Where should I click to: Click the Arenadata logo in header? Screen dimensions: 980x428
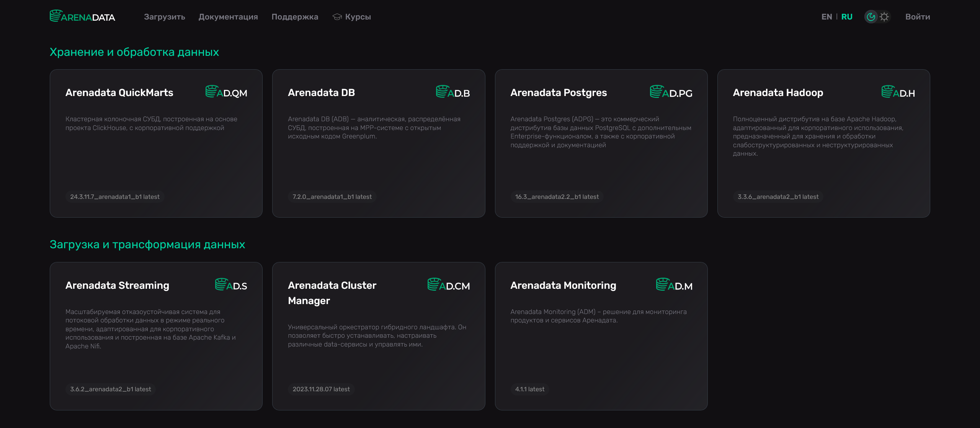(82, 16)
